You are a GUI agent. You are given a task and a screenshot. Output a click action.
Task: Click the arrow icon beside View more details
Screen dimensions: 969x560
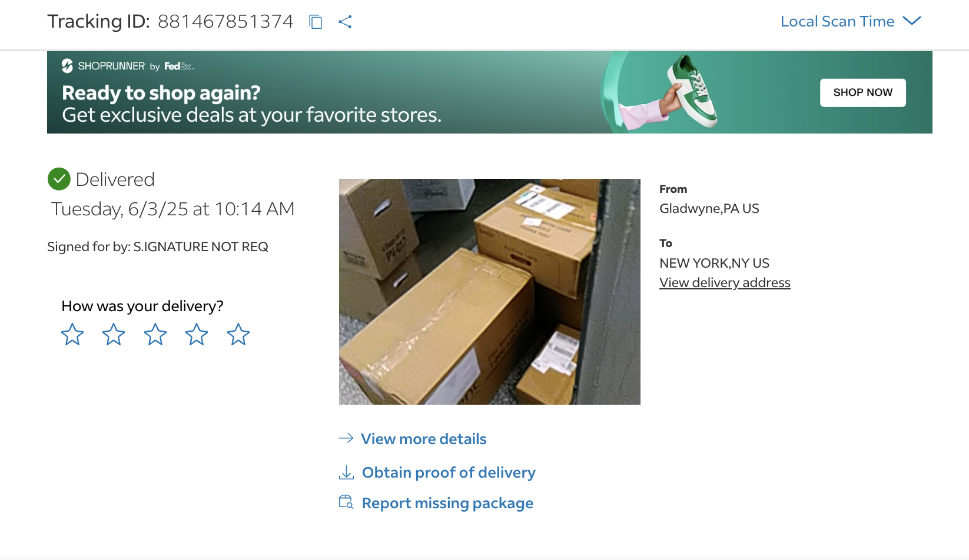346,438
